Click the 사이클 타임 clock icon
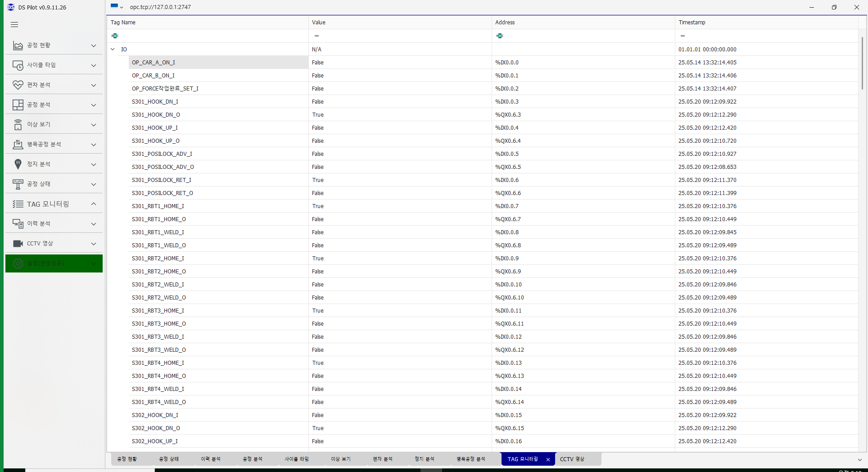 tap(18, 65)
